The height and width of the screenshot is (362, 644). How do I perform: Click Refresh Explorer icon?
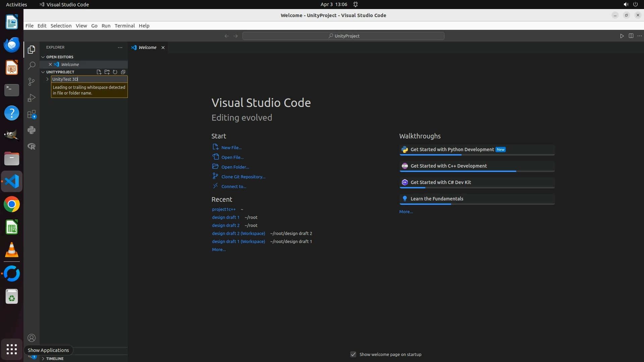(x=115, y=72)
